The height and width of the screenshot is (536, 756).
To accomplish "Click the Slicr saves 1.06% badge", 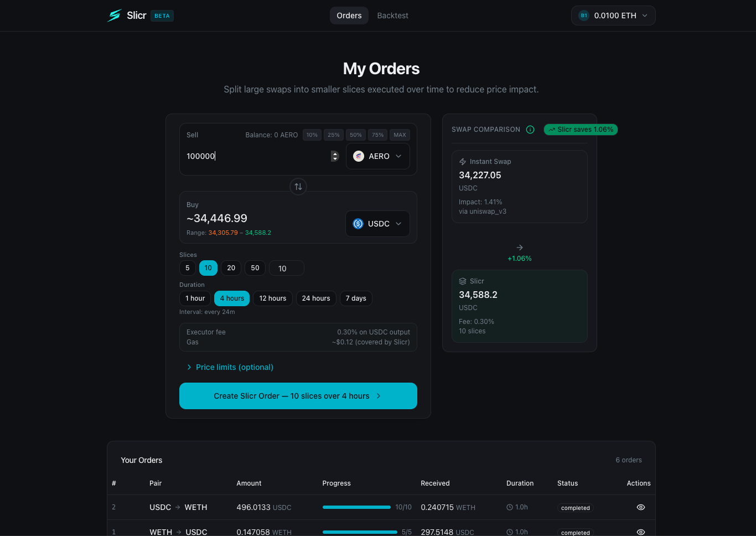I will [x=581, y=130].
